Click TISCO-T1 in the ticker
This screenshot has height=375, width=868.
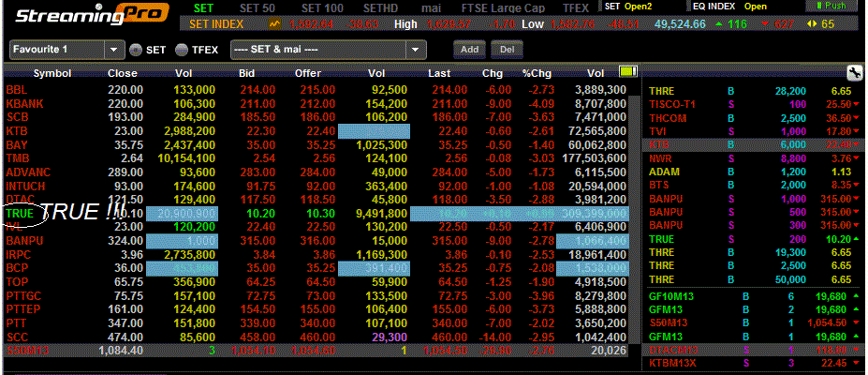(672, 104)
